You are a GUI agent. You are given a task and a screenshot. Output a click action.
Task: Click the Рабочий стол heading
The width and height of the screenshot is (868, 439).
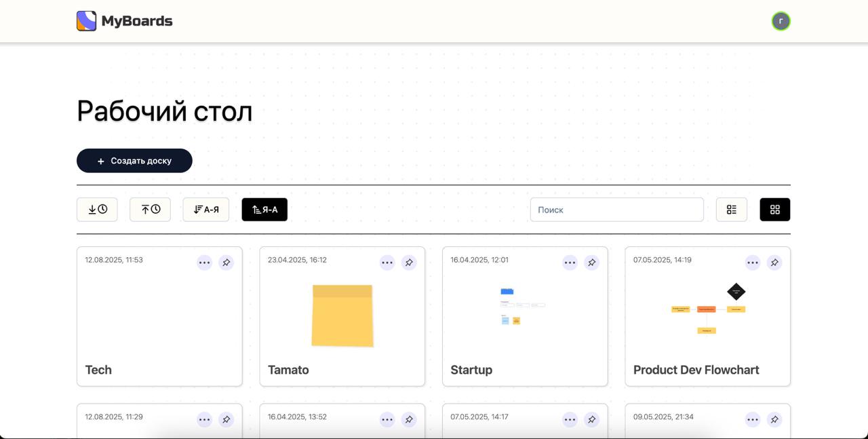165,111
